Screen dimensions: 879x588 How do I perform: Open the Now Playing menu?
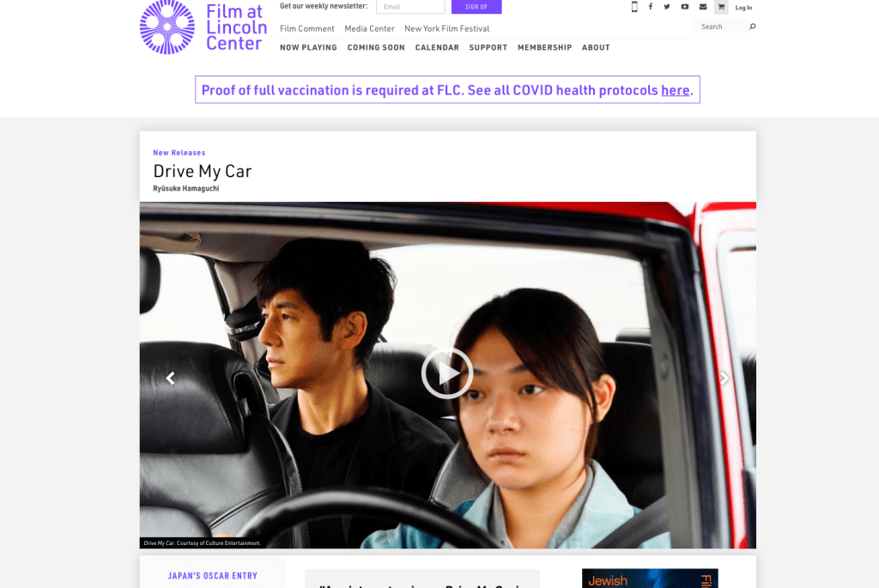click(308, 48)
